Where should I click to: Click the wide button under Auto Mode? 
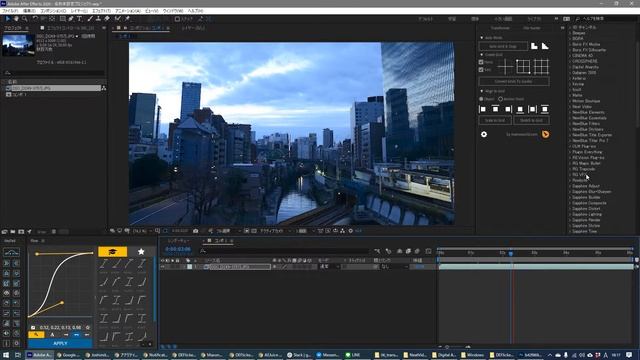[503, 46]
